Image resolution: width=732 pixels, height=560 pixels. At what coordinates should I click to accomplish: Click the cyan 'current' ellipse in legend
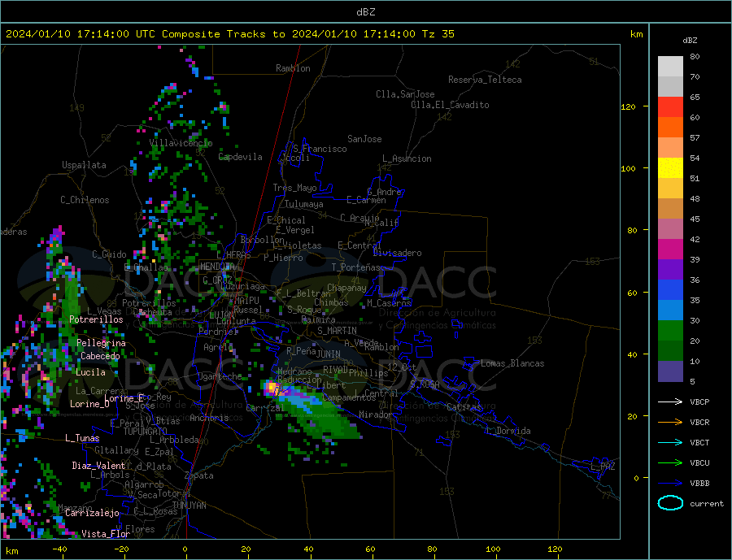pyautogui.click(x=670, y=503)
